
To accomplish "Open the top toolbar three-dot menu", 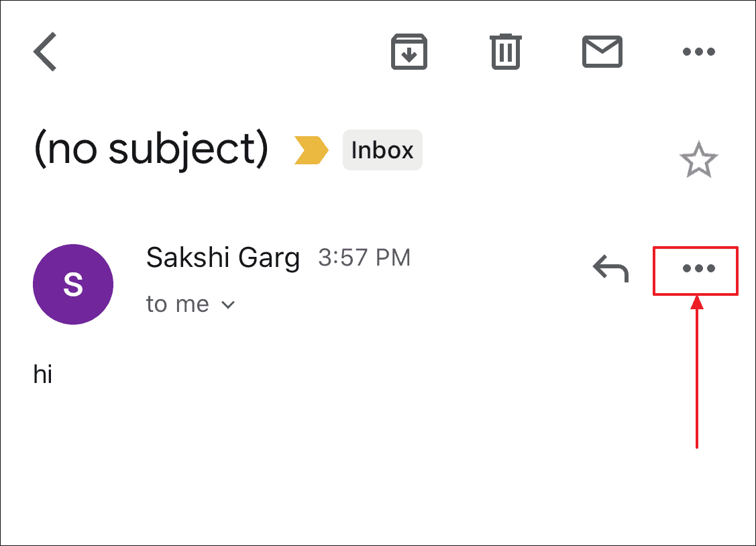I will (698, 52).
